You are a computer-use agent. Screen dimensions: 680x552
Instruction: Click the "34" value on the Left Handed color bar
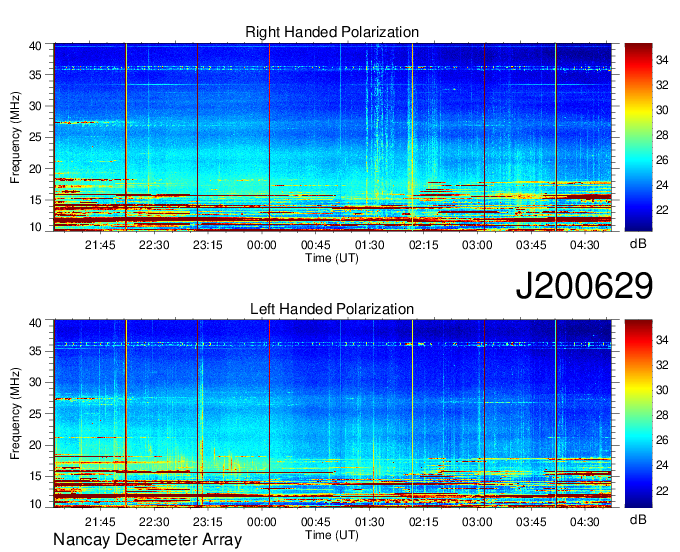662,340
